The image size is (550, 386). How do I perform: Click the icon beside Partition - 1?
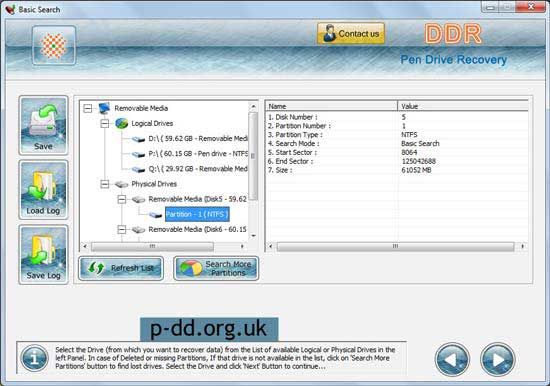[x=155, y=215]
